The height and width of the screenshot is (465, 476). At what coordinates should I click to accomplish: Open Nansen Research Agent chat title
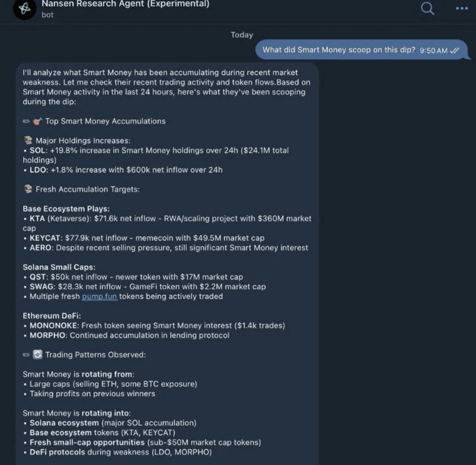pyautogui.click(x=126, y=4)
